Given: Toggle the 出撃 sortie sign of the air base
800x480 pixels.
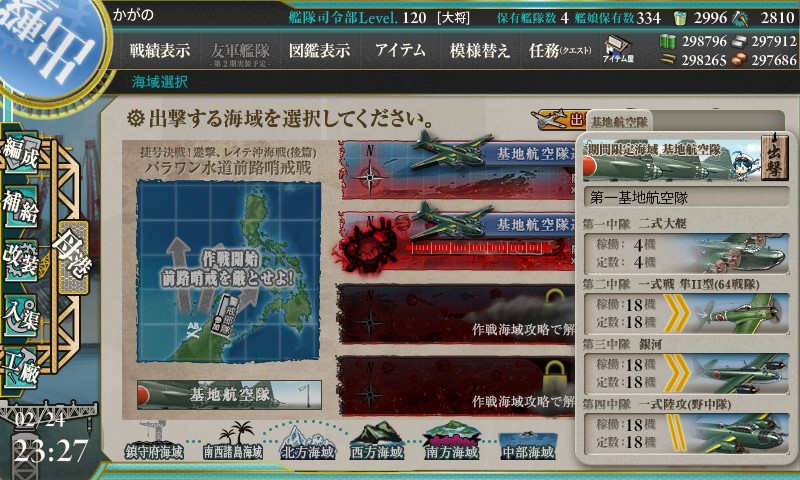Looking at the screenshot, I should [x=773, y=156].
